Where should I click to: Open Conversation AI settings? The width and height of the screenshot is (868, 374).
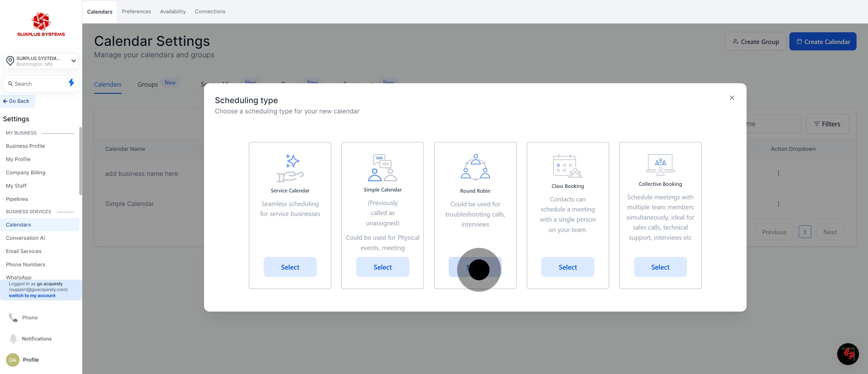click(x=25, y=238)
